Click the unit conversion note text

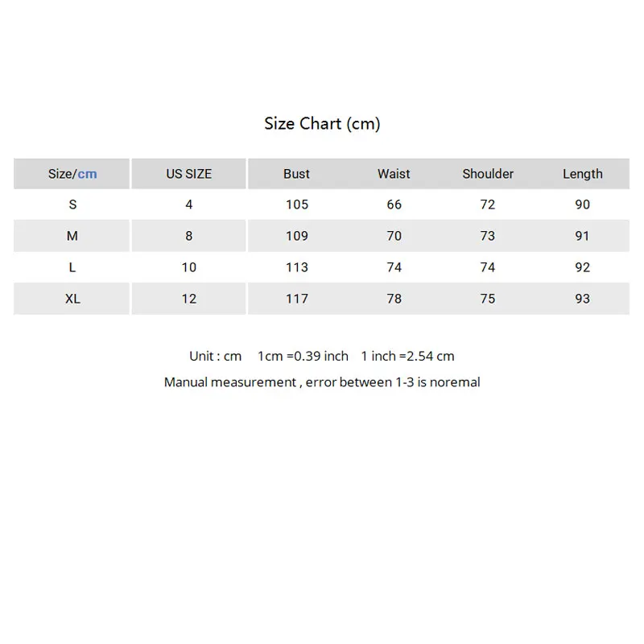click(322, 356)
